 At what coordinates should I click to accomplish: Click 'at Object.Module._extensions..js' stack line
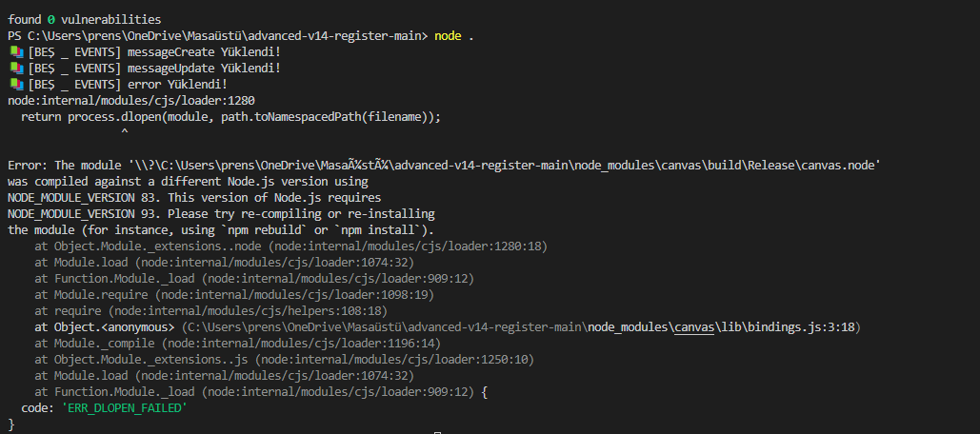pos(285,360)
